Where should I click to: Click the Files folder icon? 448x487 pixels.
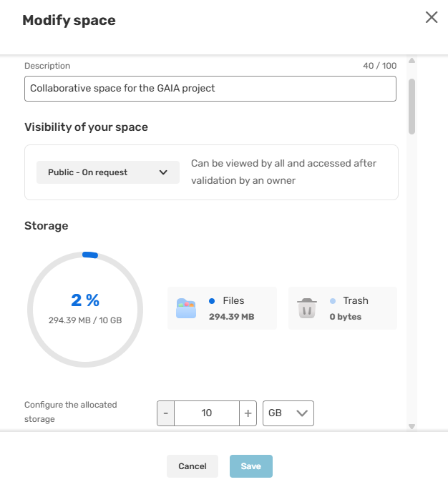pos(186,308)
